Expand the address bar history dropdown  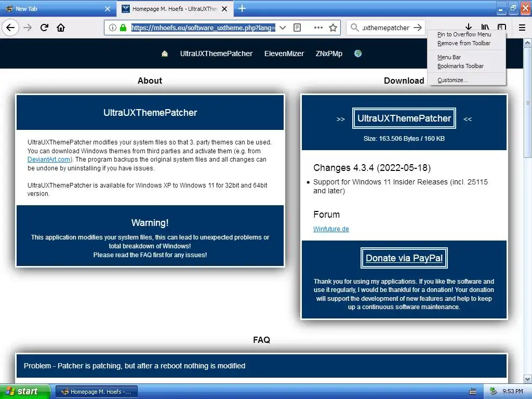point(282,28)
